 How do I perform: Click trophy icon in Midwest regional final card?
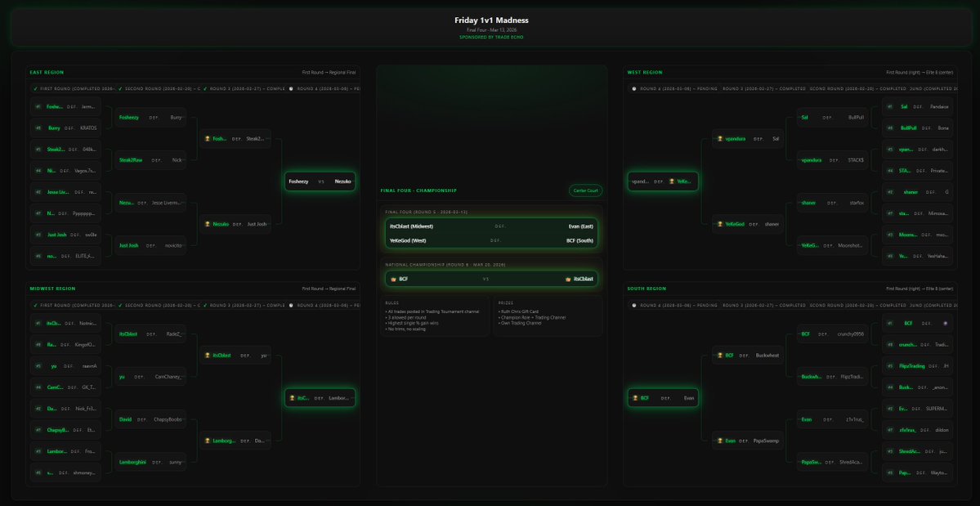(x=292, y=398)
